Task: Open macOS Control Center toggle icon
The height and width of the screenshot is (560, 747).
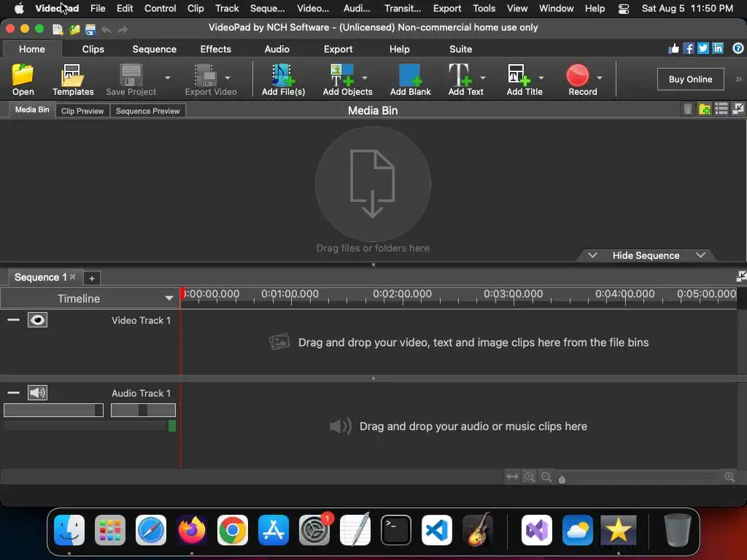Action: pyautogui.click(x=623, y=9)
